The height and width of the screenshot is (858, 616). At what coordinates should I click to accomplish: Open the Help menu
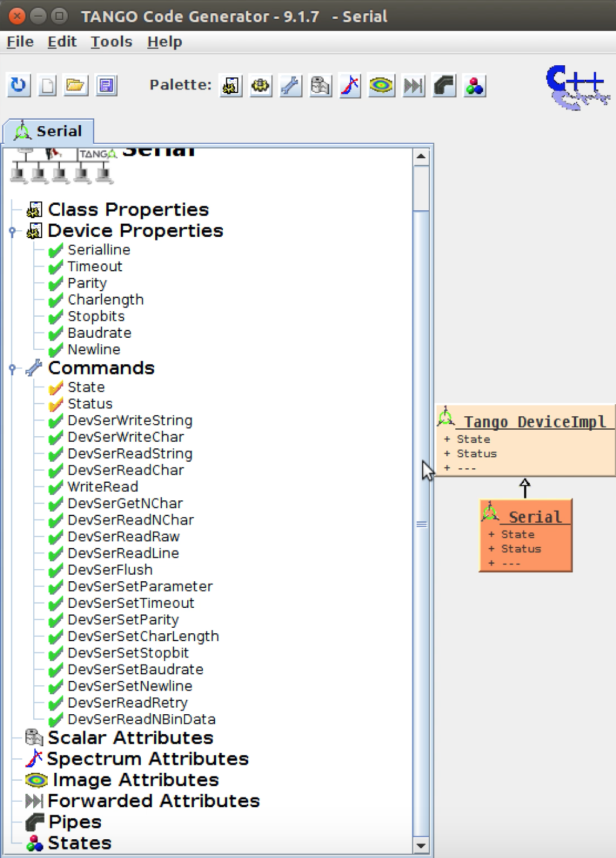[x=164, y=42]
